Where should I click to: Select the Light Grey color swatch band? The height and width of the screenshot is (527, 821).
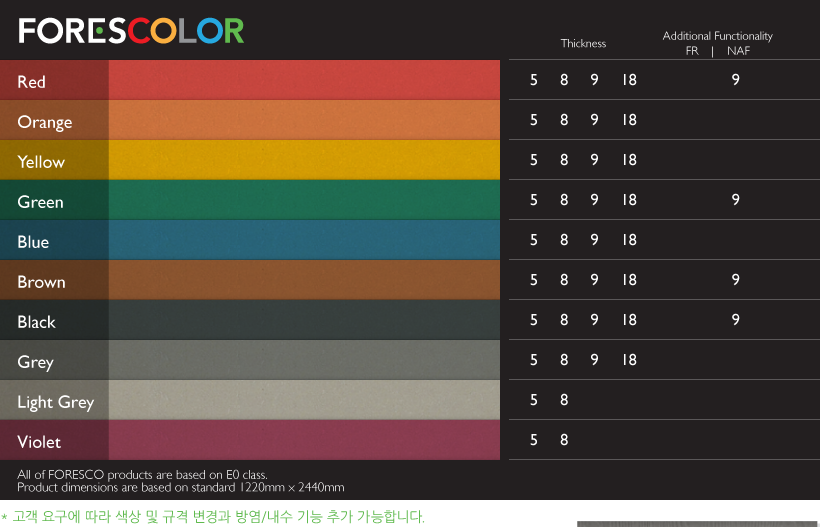304,400
